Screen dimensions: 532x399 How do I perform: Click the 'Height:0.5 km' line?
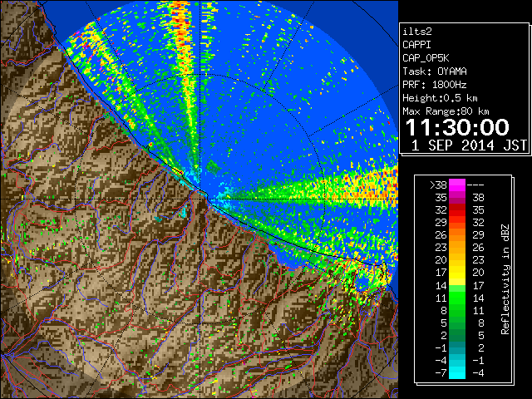(440, 98)
